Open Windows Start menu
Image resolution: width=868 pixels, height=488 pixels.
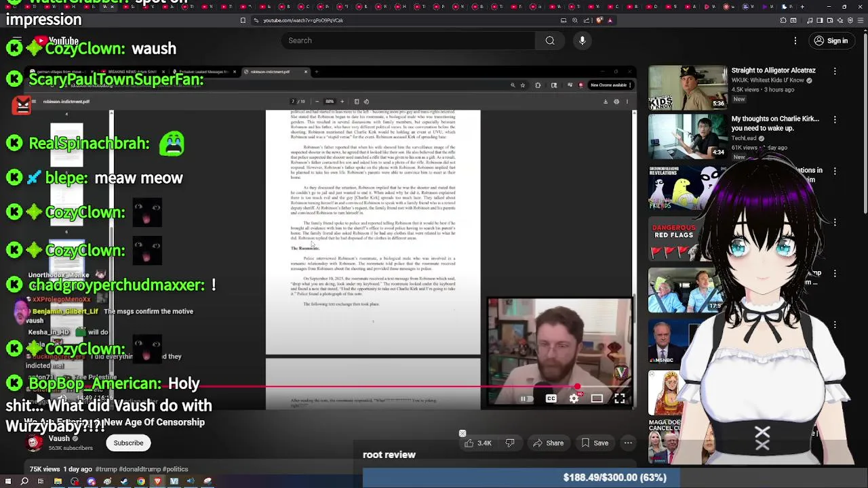(x=8, y=481)
